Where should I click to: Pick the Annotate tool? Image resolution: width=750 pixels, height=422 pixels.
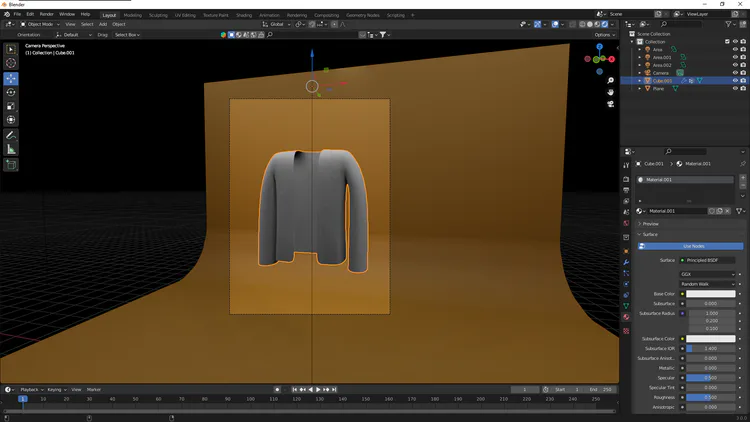click(x=11, y=136)
